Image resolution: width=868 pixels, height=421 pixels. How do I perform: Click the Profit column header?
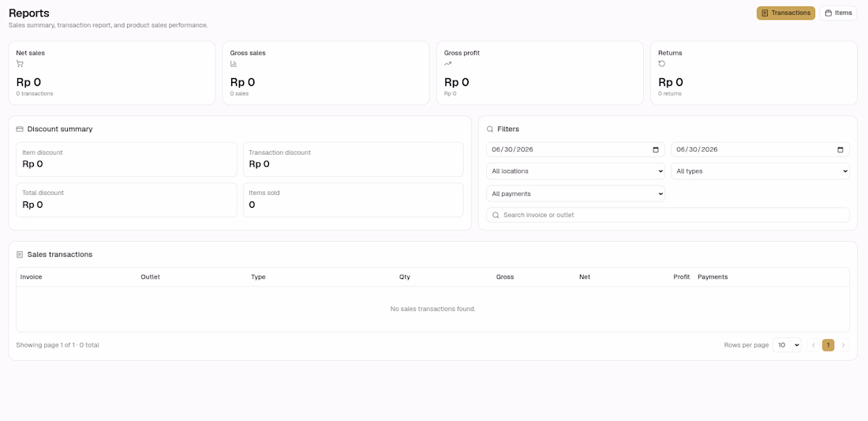pyautogui.click(x=682, y=277)
